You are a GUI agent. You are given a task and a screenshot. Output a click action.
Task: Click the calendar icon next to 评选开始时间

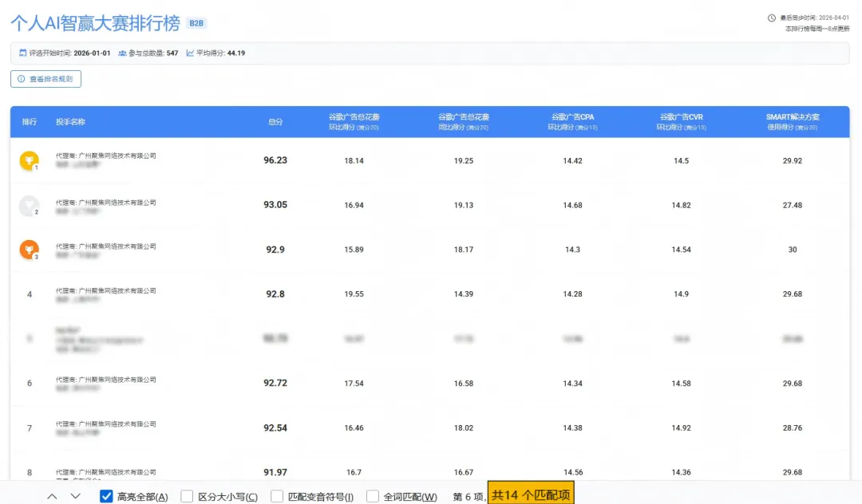tap(22, 53)
